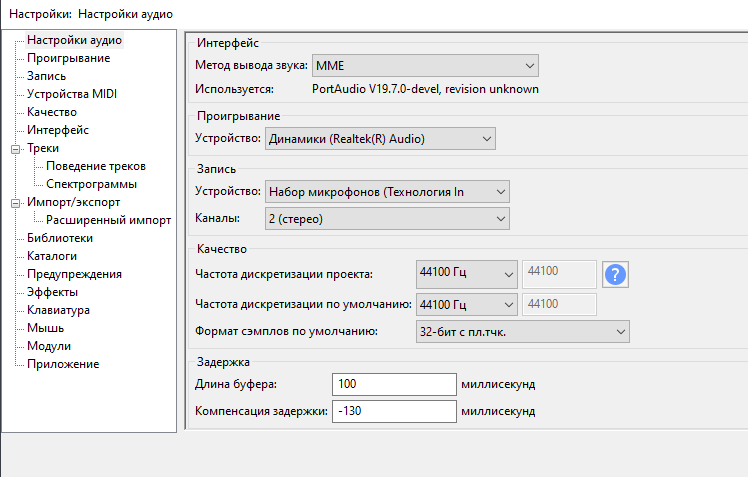
Task: Collapse the Импорт/экспорт tree node
Action: [14, 202]
